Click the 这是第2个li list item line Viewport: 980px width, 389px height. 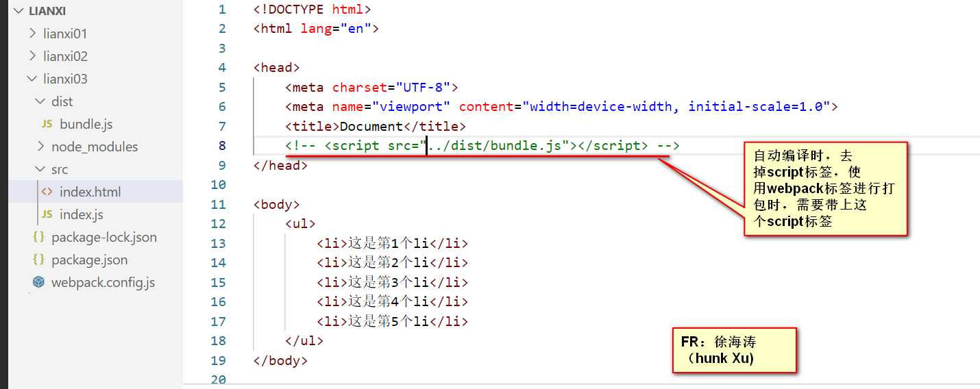tap(393, 262)
